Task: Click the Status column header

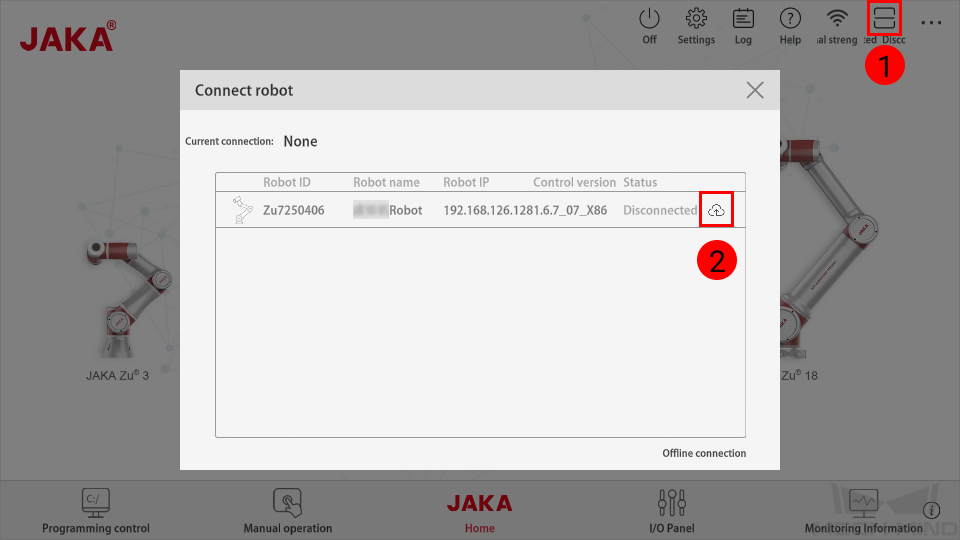Action: click(640, 182)
